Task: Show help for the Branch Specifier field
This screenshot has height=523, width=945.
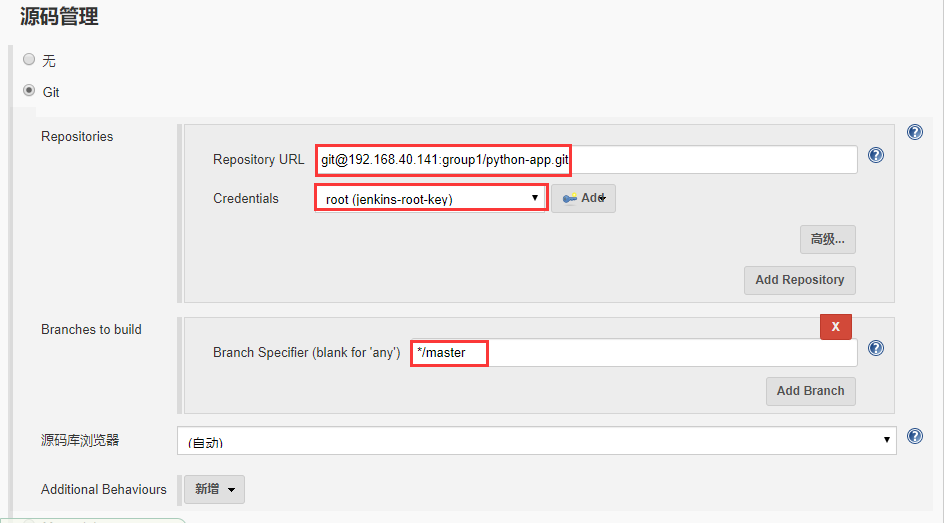Action: coord(876,348)
